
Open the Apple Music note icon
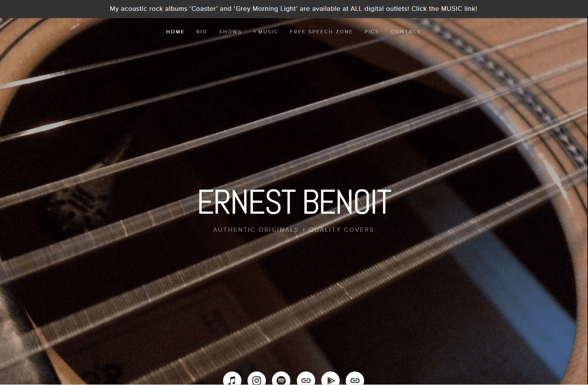pyautogui.click(x=232, y=379)
